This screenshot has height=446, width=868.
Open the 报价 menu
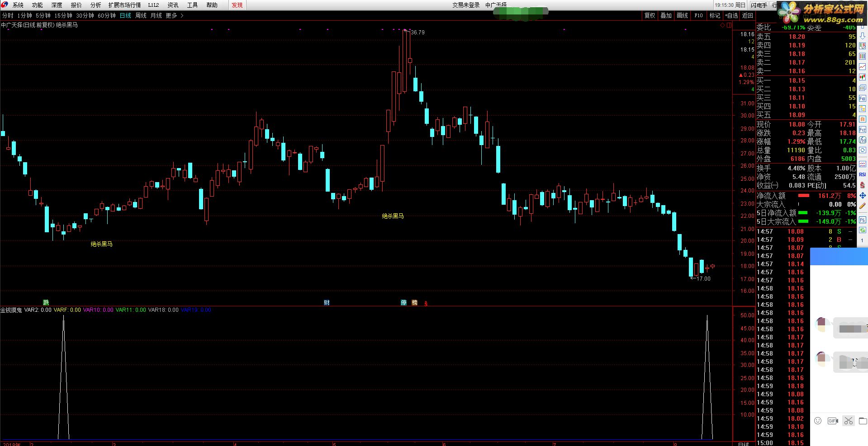click(76, 5)
